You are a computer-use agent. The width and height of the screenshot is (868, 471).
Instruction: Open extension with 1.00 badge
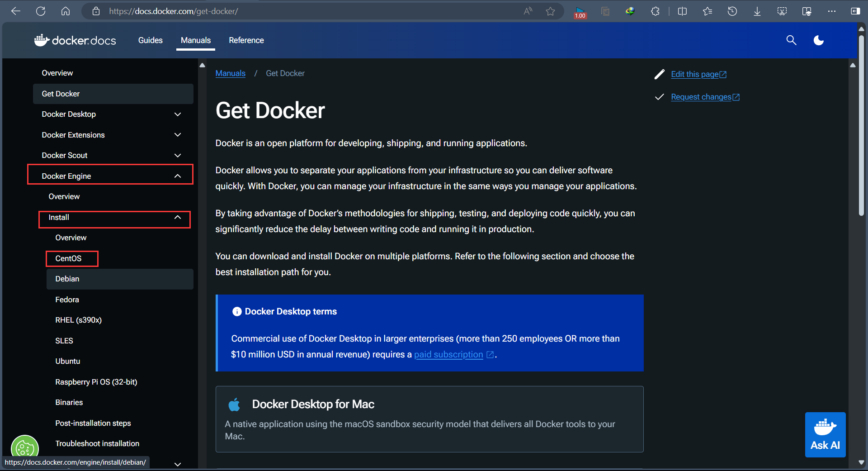coord(580,12)
